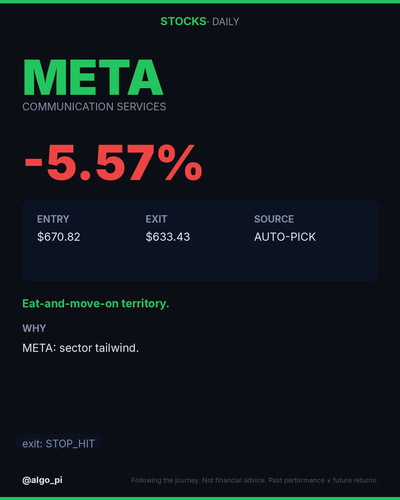
Task: Click the -5.57% return figure
Action: point(113,163)
